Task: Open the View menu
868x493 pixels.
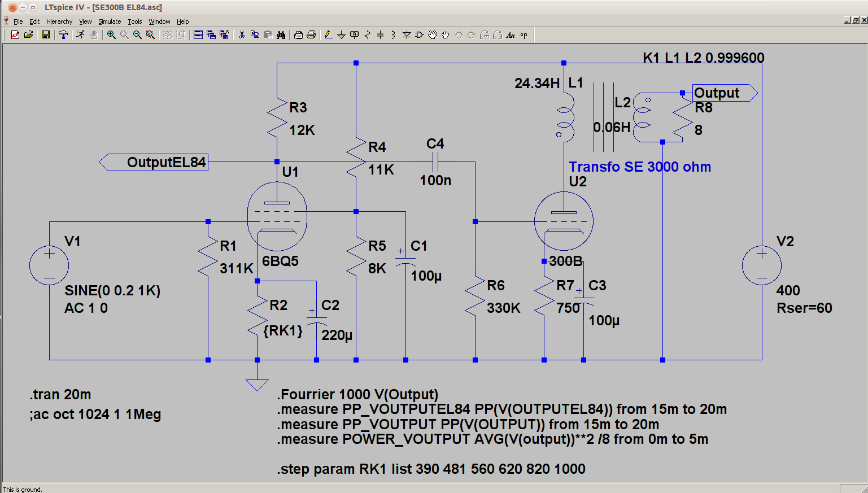Action: click(85, 21)
